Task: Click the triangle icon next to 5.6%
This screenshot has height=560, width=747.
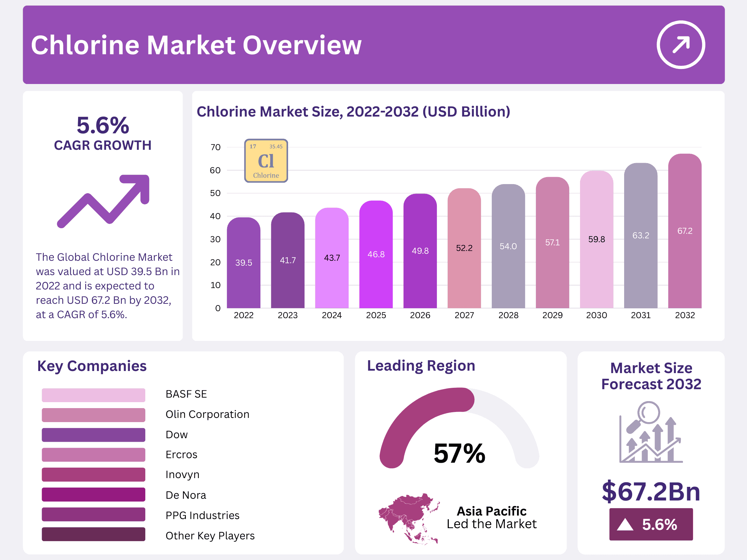Action: tap(626, 524)
